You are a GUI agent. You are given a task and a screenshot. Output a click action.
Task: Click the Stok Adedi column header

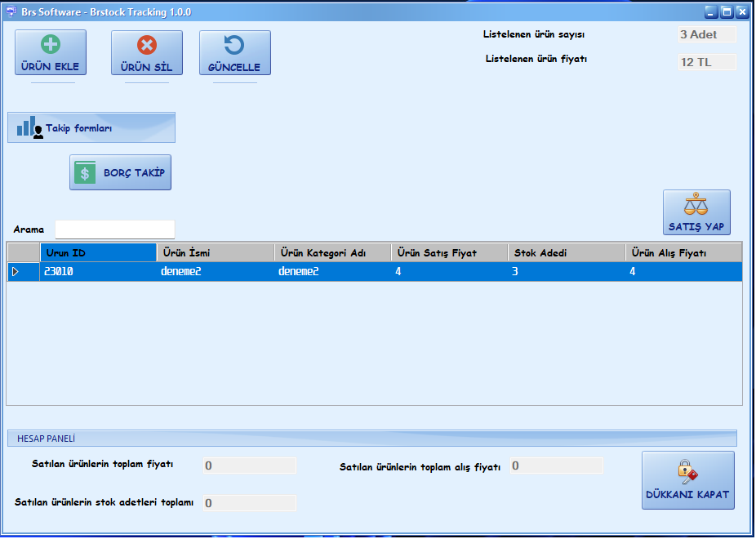[x=566, y=252]
